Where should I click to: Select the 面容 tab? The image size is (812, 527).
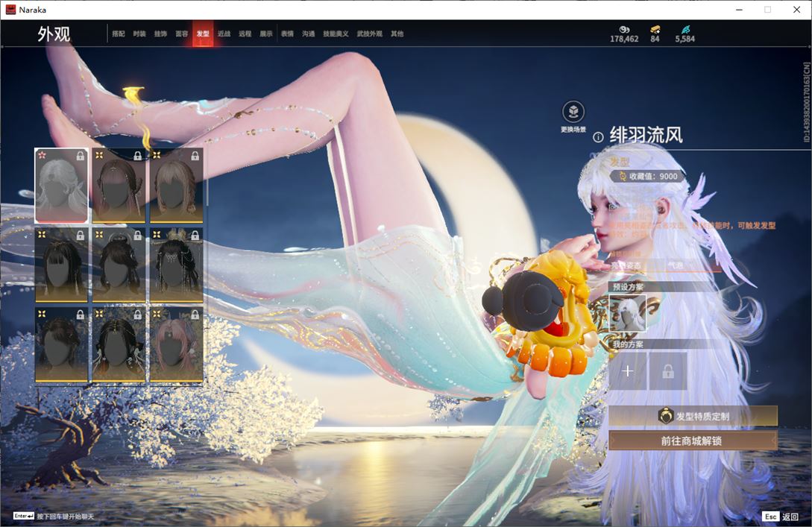tap(182, 34)
